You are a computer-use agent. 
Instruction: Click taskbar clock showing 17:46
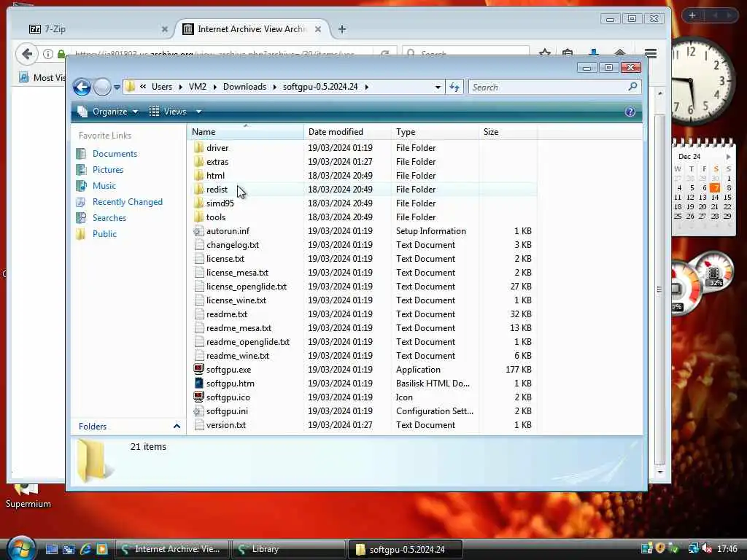click(727, 549)
